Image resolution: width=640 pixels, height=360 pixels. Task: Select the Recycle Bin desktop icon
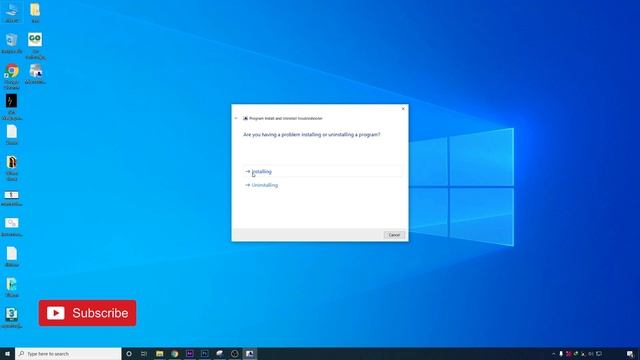(x=11, y=43)
